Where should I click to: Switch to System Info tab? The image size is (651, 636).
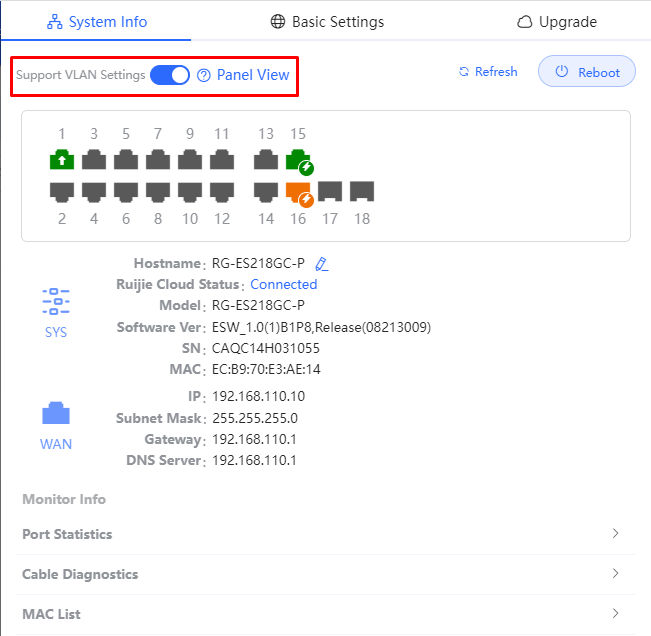click(97, 22)
